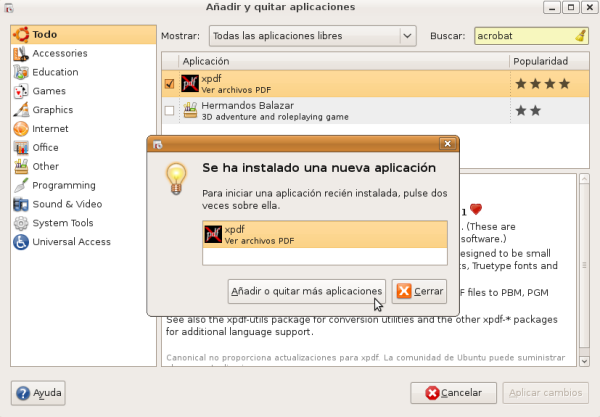Click the Sound & Video icon
The height and width of the screenshot is (417, 600).
tap(20, 204)
